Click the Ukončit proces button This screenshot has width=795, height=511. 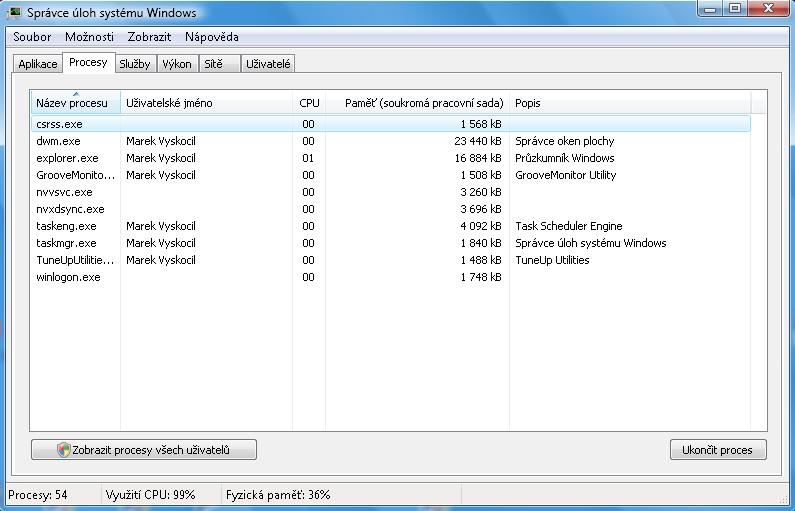tap(718, 450)
